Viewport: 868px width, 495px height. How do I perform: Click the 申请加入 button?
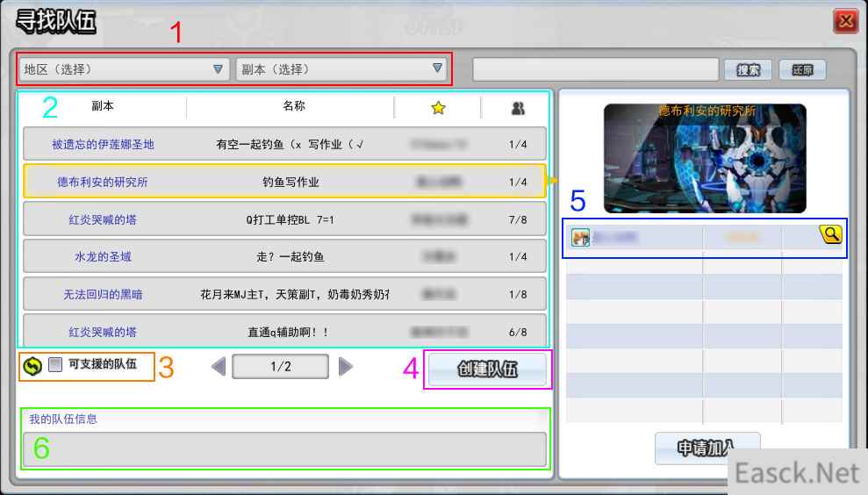point(707,448)
